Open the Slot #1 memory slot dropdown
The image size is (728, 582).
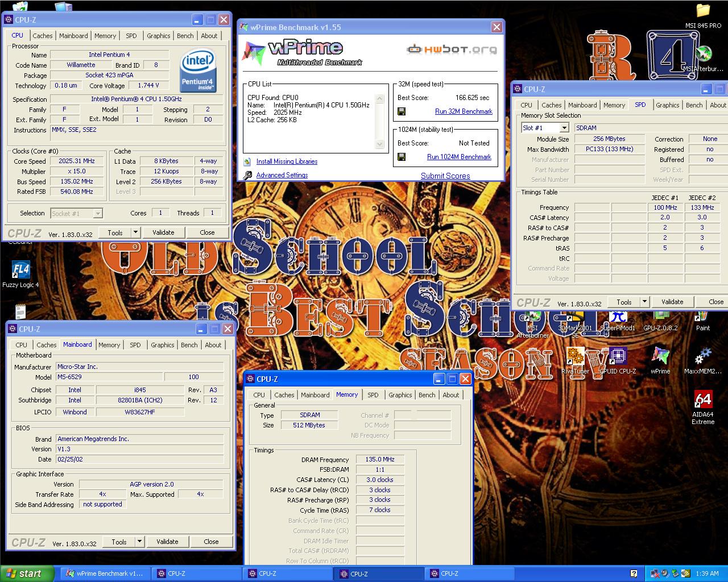click(564, 128)
